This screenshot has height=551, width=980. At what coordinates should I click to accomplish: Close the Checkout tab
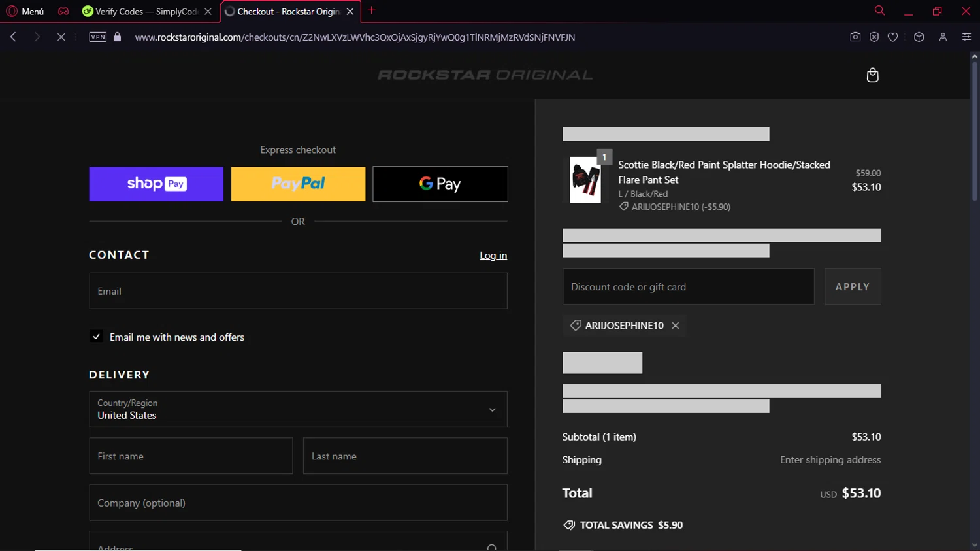pos(350,11)
